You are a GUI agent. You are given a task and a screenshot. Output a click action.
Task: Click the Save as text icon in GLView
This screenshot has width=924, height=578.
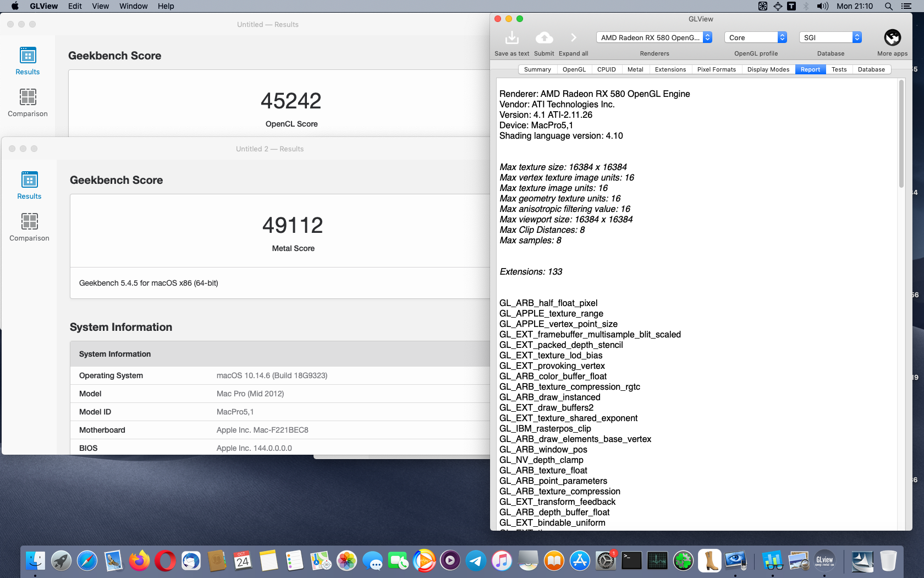tap(512, 37)
